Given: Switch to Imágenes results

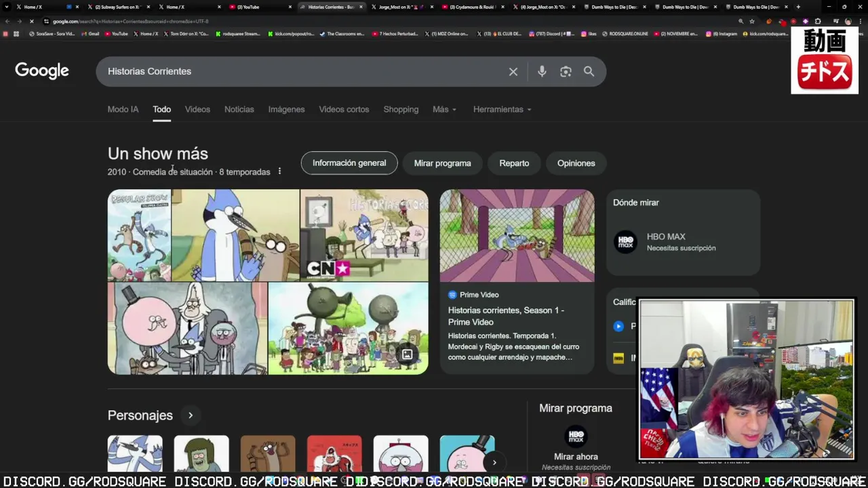Looking at the screenshot, I should [x=286, y=109].
